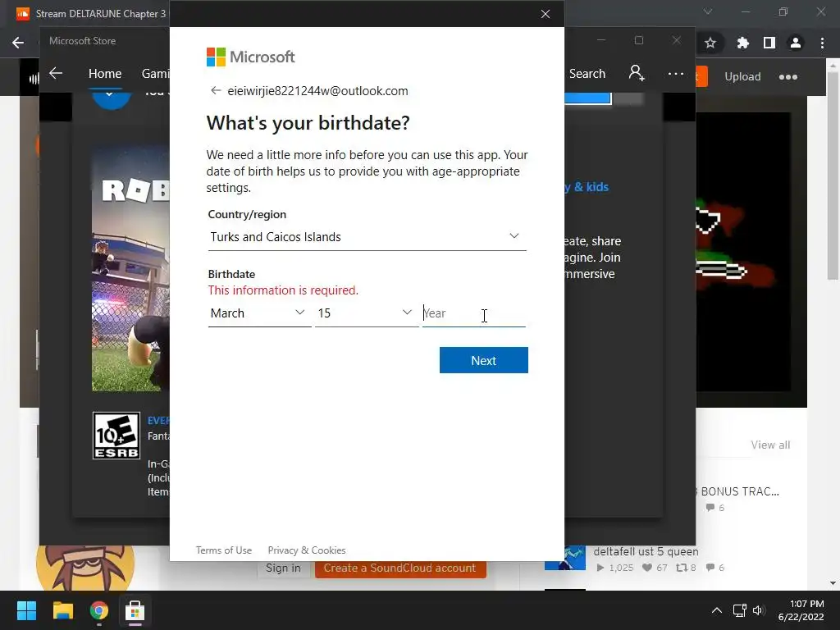Image resolution: width=840 pixels, height=630 pixels.
Task: Open network status tray icon
Action: (x=740, y=610)
